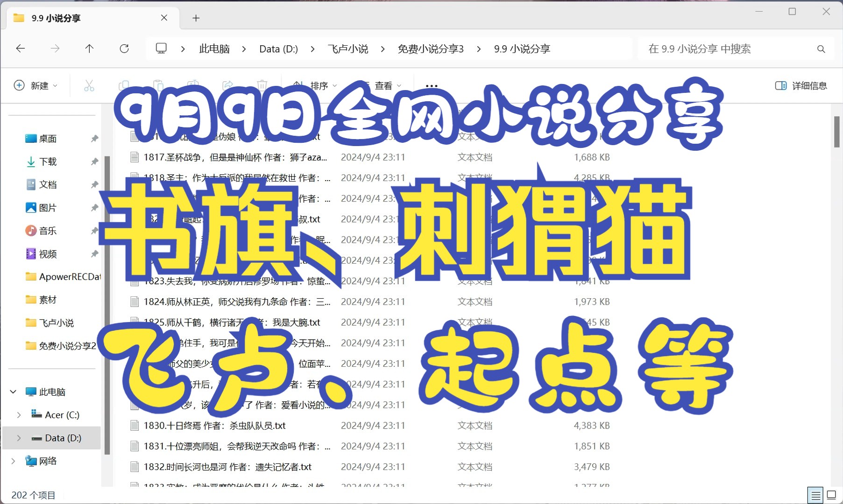This screenshot has height=504, width=843.
Task: Click the 4,383 KB size cell
Action: [592, 426]
